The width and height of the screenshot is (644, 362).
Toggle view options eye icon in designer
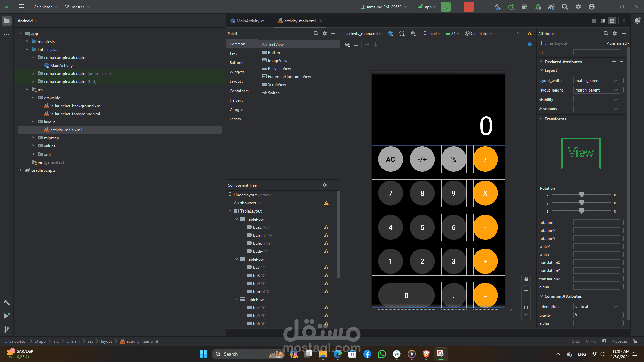[347, 44]
